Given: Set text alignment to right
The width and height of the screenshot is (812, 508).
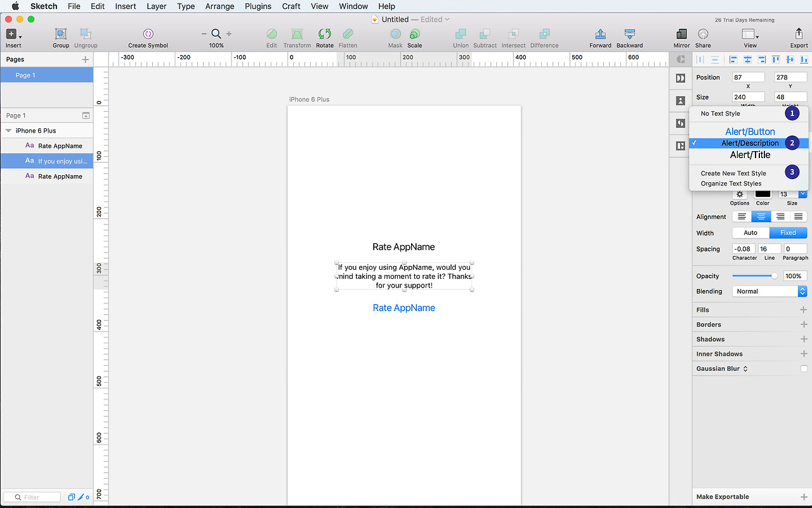Looking at the screenshot, I should pyautogui.click(x=780, y=217).
